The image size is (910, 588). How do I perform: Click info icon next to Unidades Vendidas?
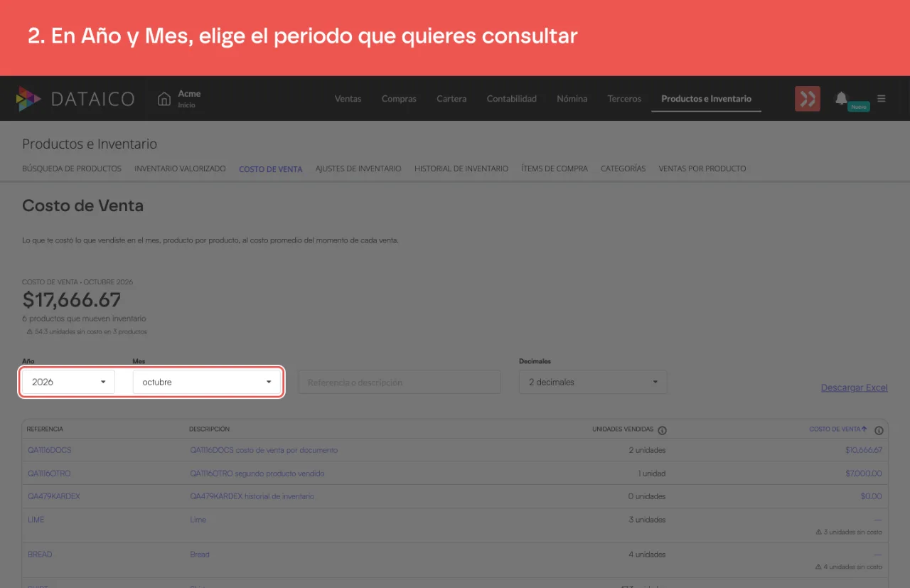[662, 430]
